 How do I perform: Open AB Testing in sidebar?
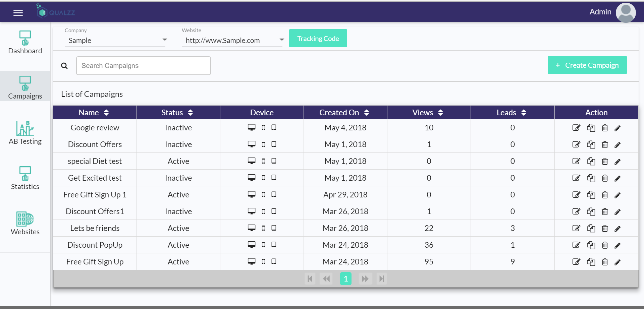tap(25, 133)
